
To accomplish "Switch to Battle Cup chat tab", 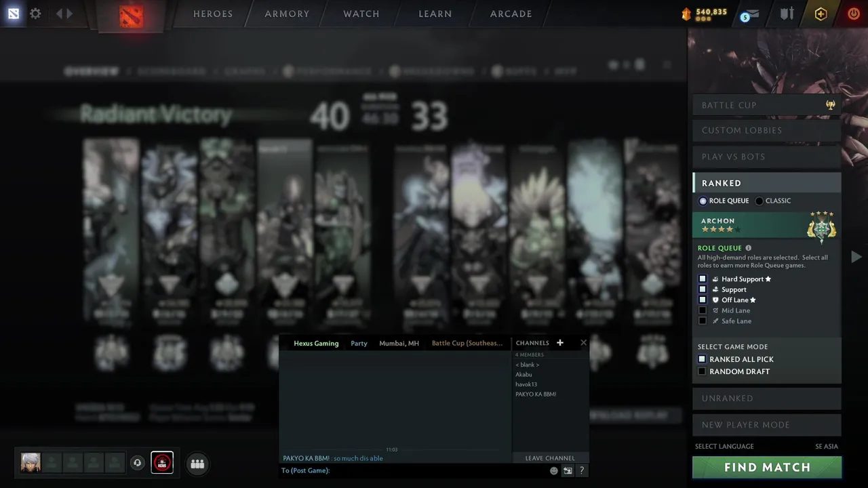I will pos(467,344).
